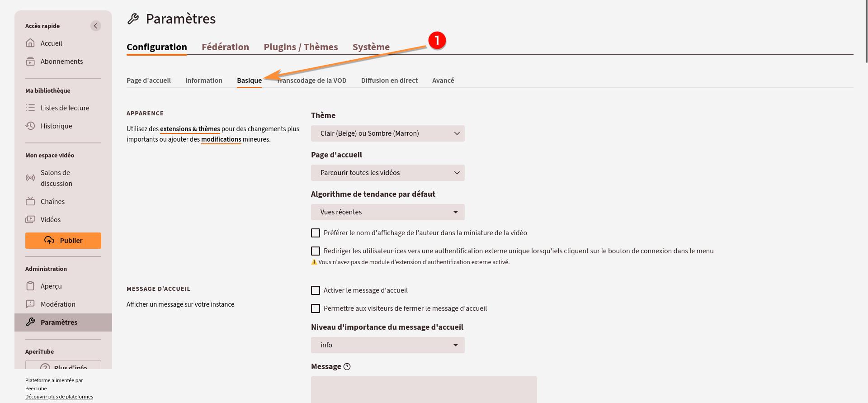Open Accueil via the home icon
The width and height of the screenshot is (868, 403).
click(30, 43)
